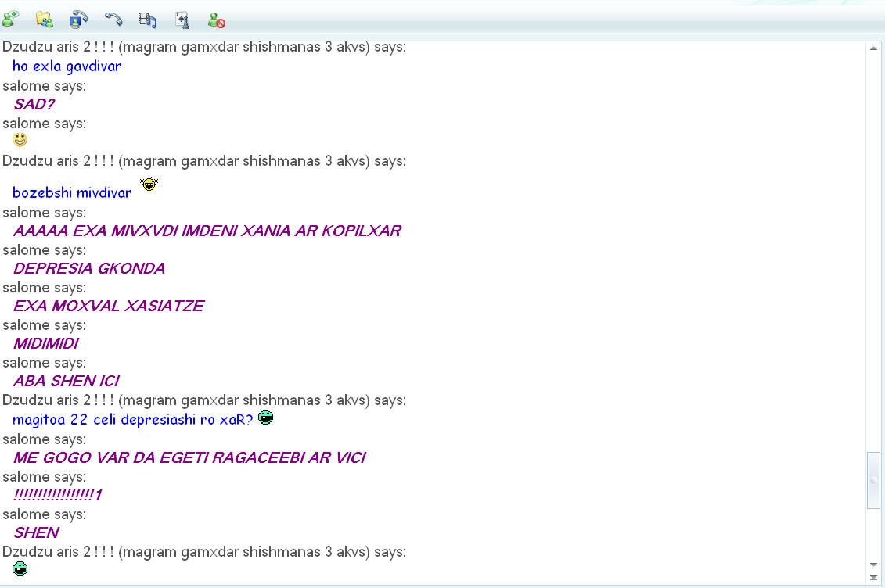
Task: Click message 'magitoa 22 celi depresiashi ro xaR?'
Action: coord(133,419)
